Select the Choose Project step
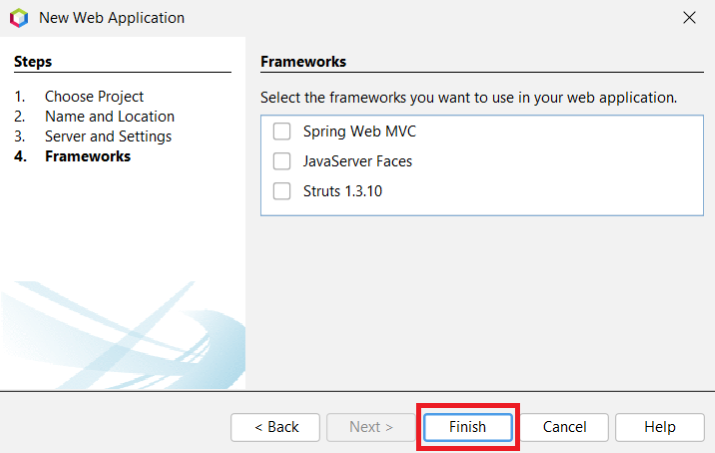 tap(94, 97)
